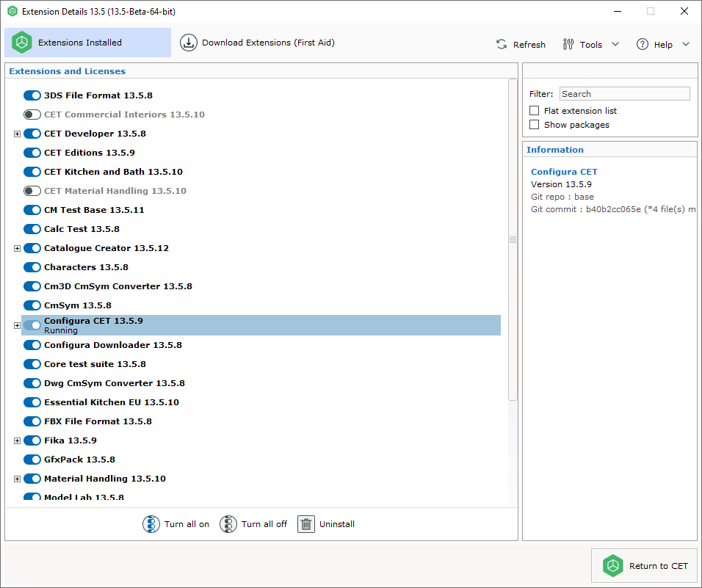Viewport: 702px width, 588px height.
Task: Toggle the Configura CET running switch
Action: [x=32, y=325]
